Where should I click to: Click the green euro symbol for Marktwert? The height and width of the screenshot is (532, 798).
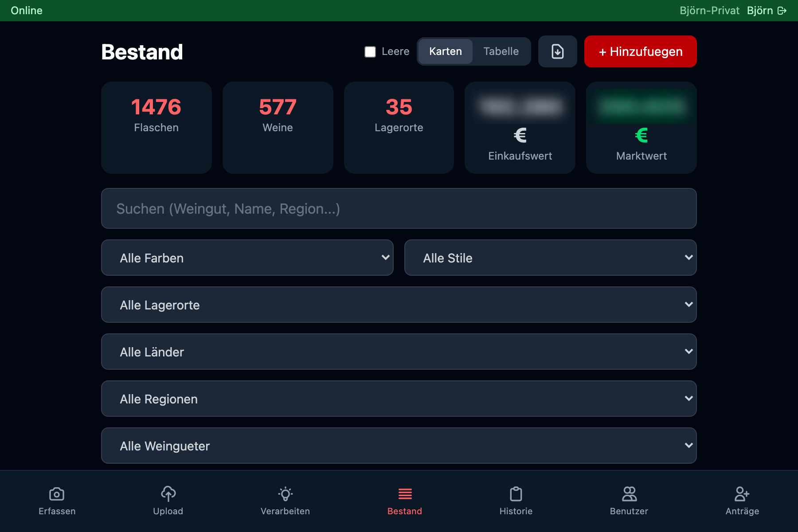642,135
